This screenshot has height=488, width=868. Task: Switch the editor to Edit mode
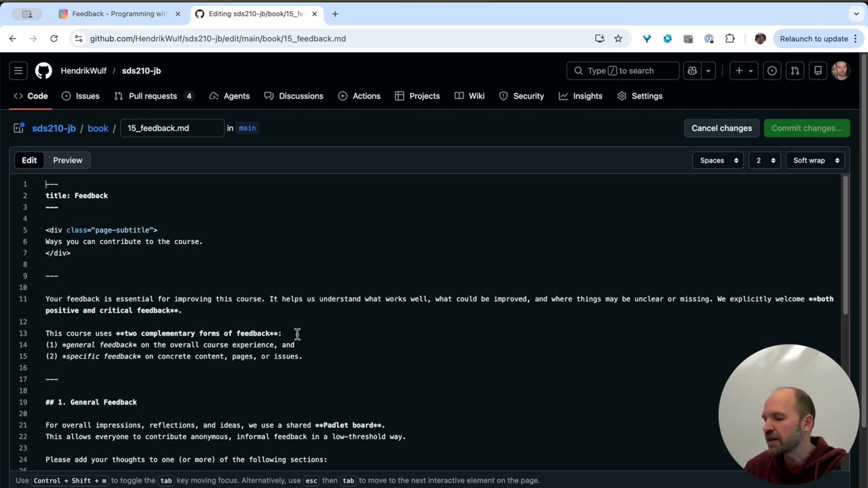pyautogui.click(x=29, y=161)
